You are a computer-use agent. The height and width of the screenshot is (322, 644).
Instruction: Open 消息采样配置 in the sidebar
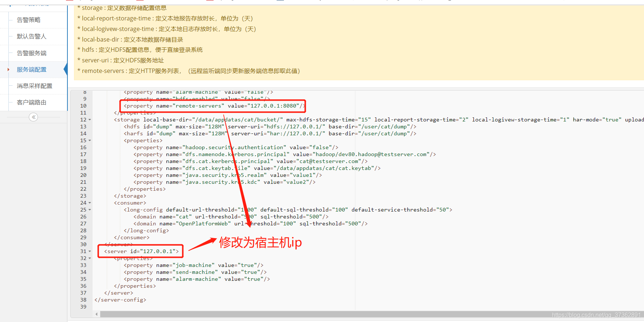34,86
